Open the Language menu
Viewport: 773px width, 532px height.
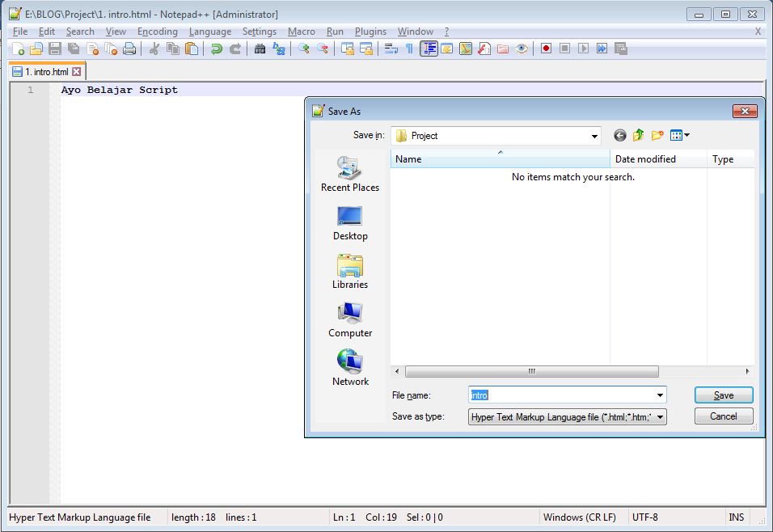point(210,32)
